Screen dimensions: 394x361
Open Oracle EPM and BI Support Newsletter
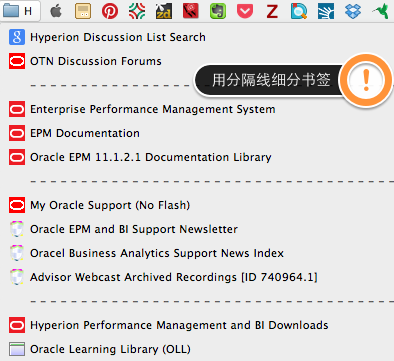coord(123,229)
